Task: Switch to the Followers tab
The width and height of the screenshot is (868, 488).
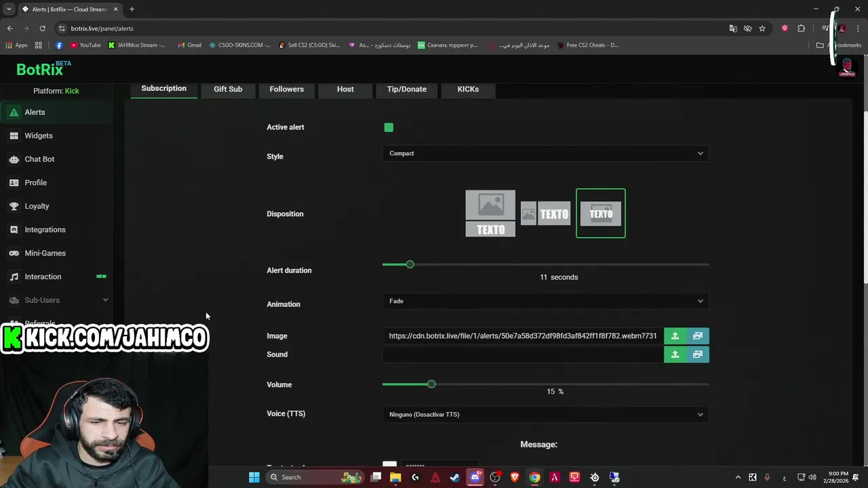Action: point(287,89)
